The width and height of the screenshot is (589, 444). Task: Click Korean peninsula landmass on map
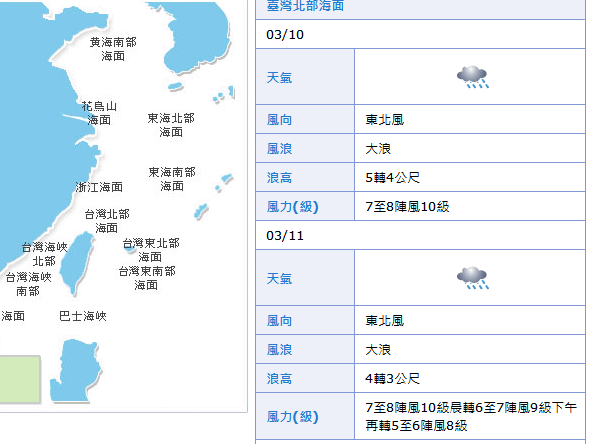(x=195, y=38)
